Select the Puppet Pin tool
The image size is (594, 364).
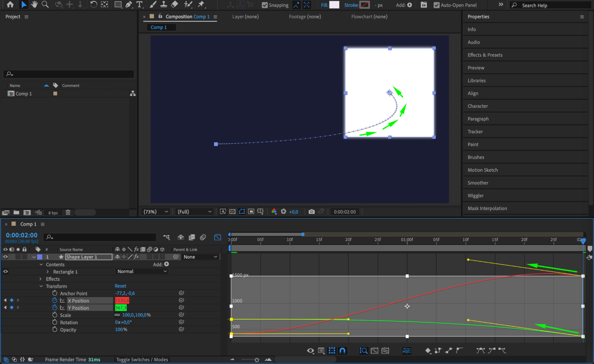click(201, 4)
